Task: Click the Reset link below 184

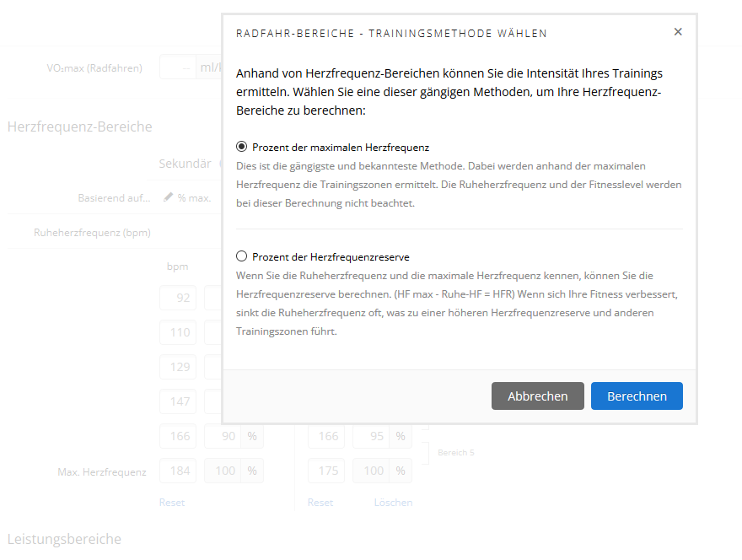Action: (172, 502)
